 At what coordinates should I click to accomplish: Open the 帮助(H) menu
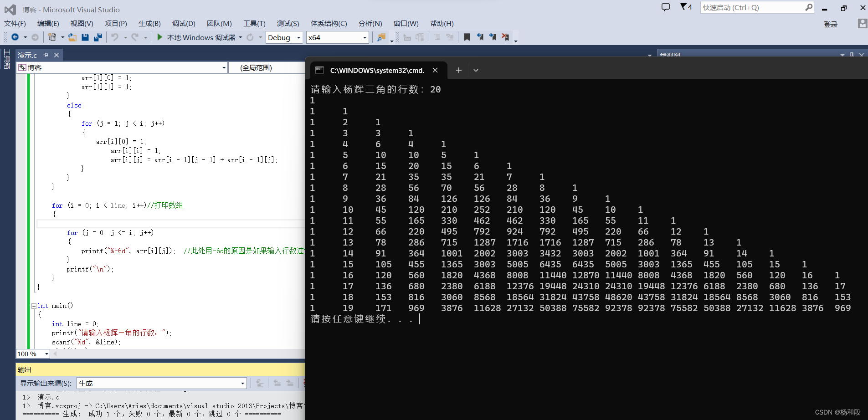[x=442, y=24]
